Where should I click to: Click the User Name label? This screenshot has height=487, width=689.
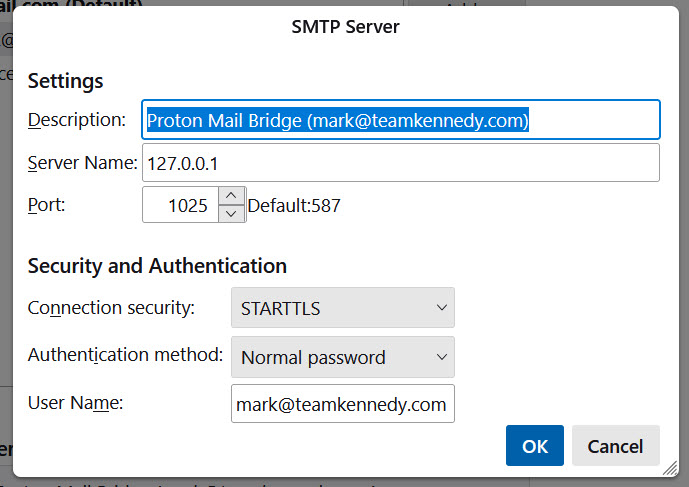tap(75, 403)
